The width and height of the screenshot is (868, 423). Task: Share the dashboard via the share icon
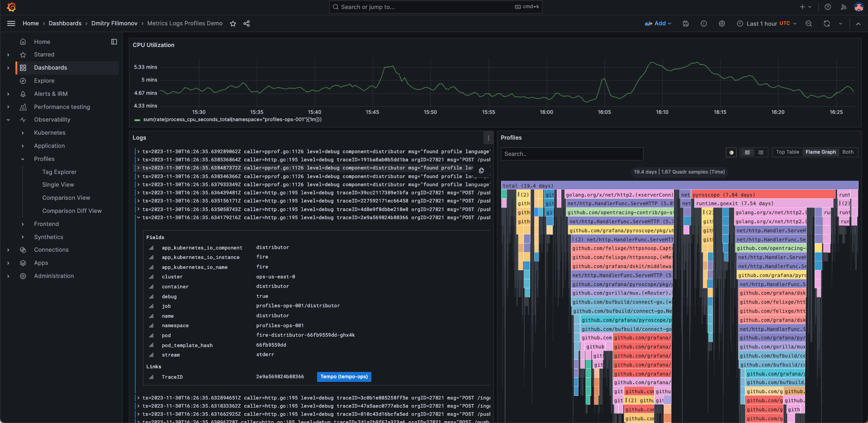(247, 23)
